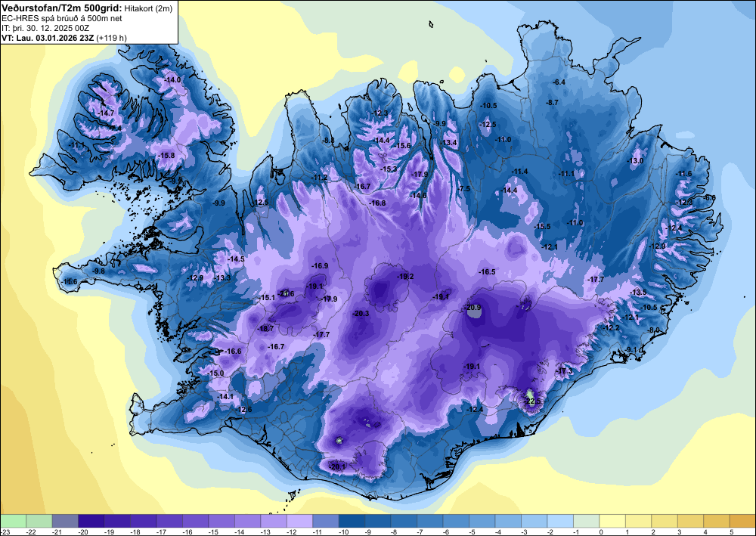Click the -15.8 temperature value
Screen dimensions: 756x536
167,155
